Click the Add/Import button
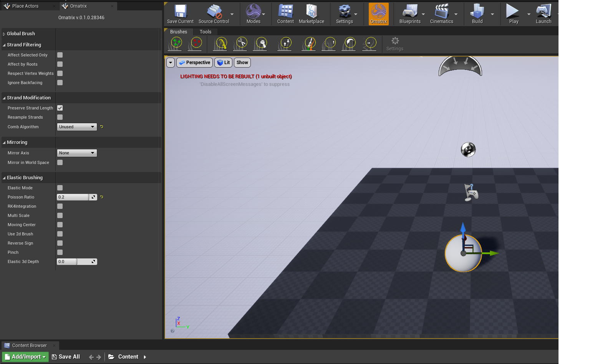The width and height of the screenshot is (590, 364). coord(25,357)
